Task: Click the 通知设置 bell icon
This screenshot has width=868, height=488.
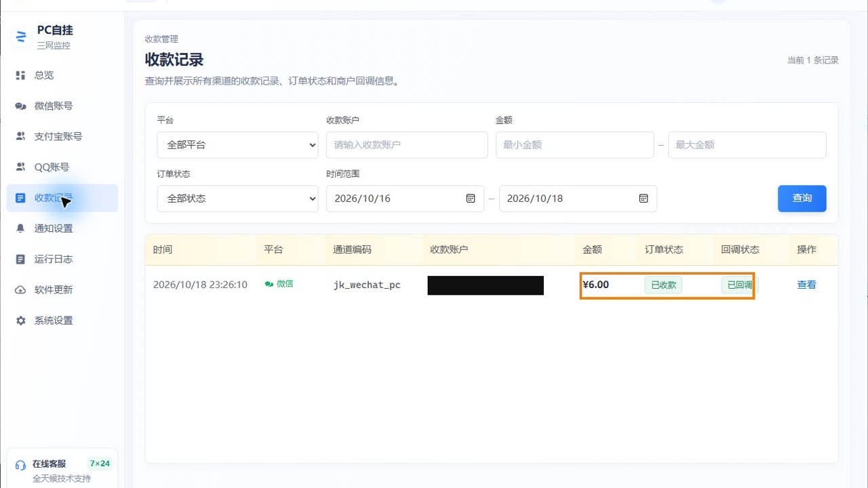Action: [20, 228]
